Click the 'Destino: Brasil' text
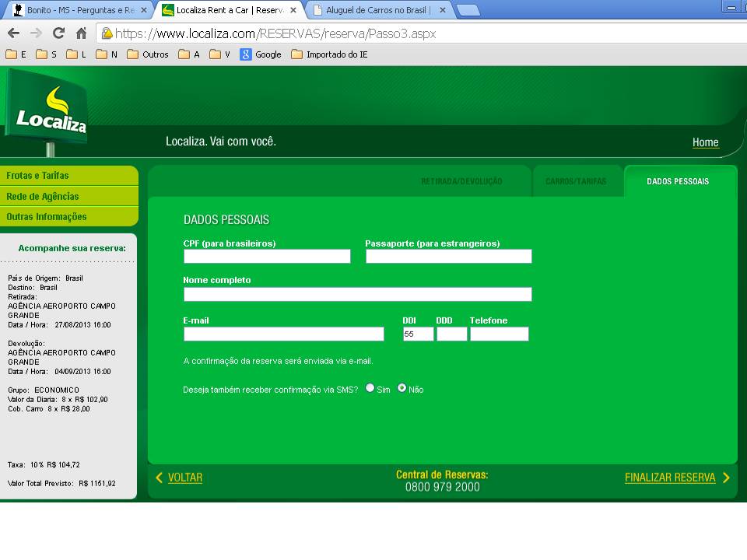This screenshot has width=747, height=560. [x=33, y=288]
